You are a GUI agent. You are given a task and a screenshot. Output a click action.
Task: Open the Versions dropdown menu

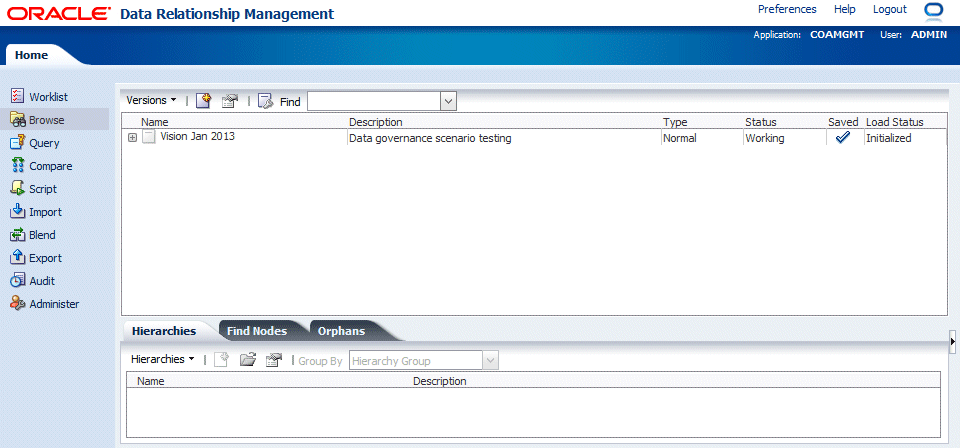coord(151,100)
